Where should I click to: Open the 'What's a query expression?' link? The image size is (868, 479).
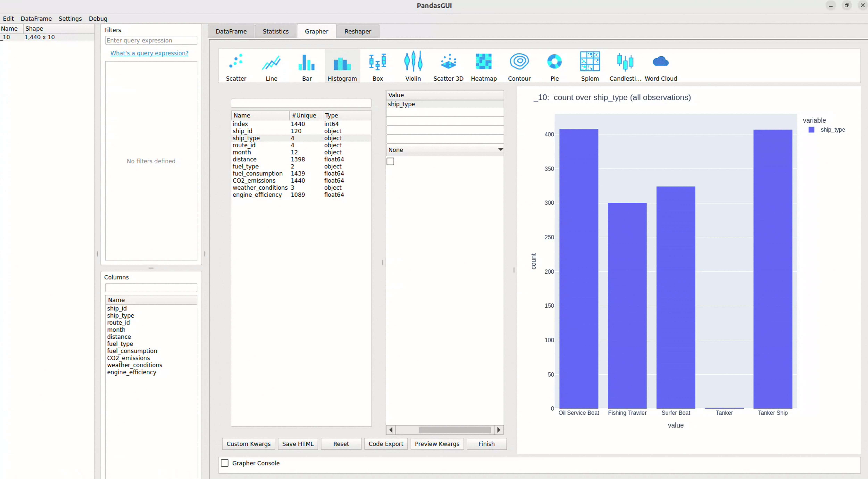(x=149, y=53)
